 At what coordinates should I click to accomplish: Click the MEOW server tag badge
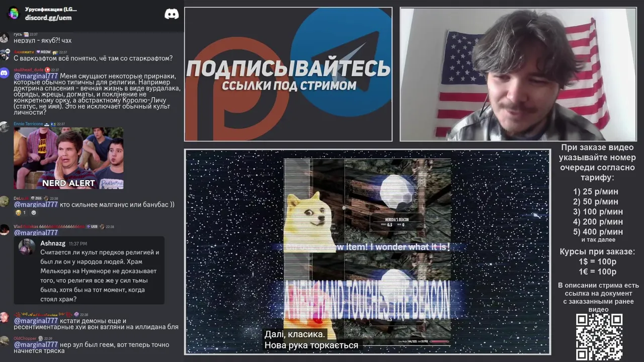43,52
